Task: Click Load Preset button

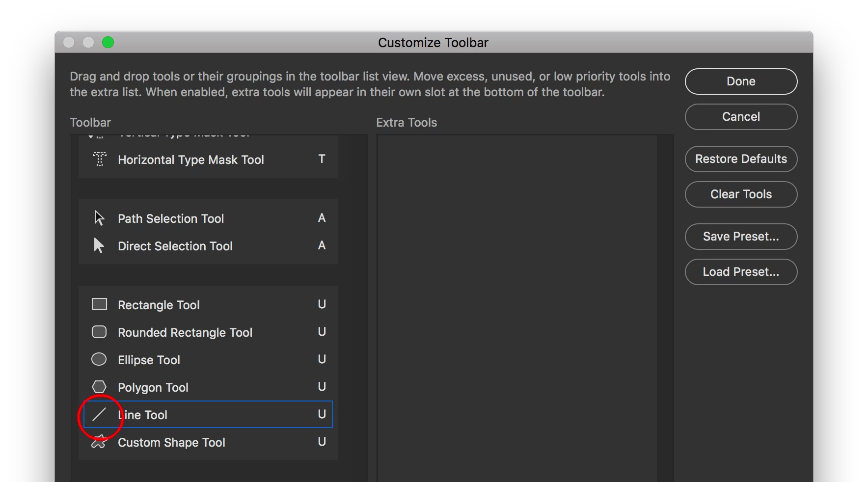Action: [x=741, y=272]
